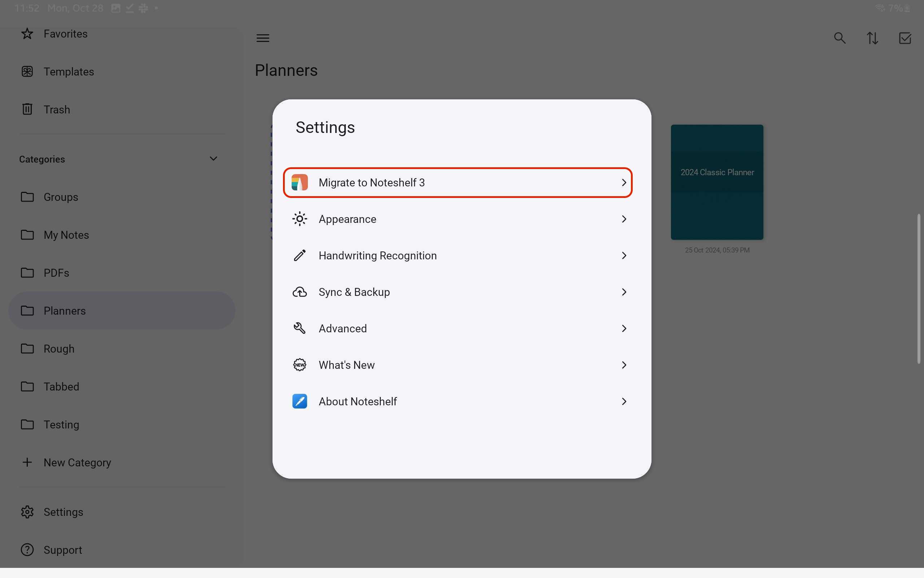The image size is (924, 578).
Task: Click the Templates grid icon
Action: [27, 72]
